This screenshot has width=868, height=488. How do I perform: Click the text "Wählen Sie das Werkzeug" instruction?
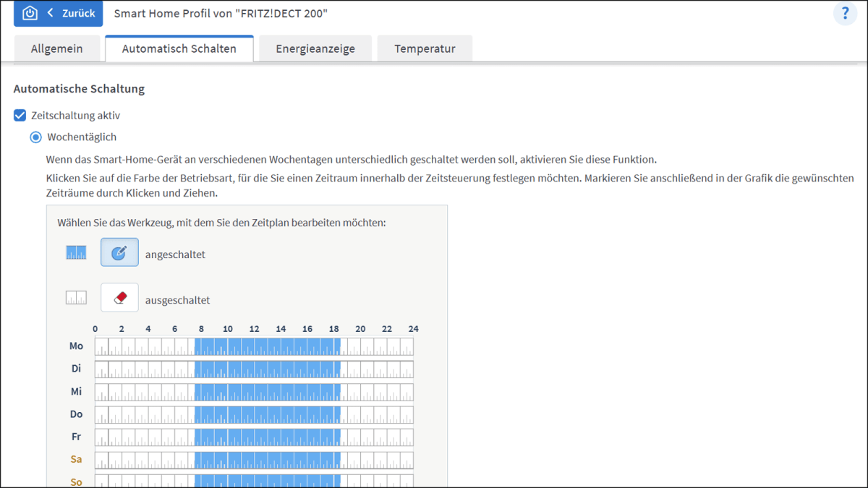click(221, 223)
